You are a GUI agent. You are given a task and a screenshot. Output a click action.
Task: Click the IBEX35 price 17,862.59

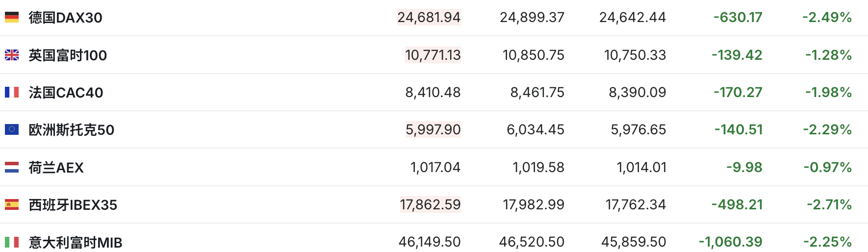430,204
